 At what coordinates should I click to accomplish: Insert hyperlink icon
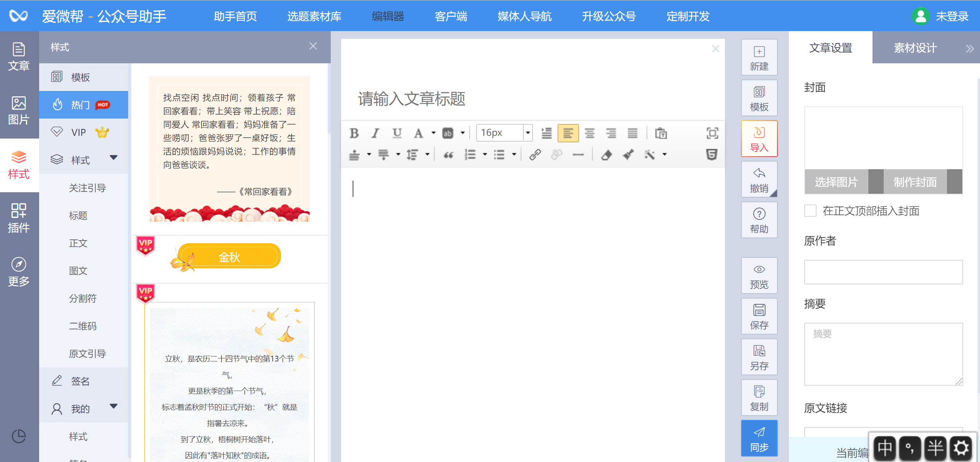coord(535,155)
